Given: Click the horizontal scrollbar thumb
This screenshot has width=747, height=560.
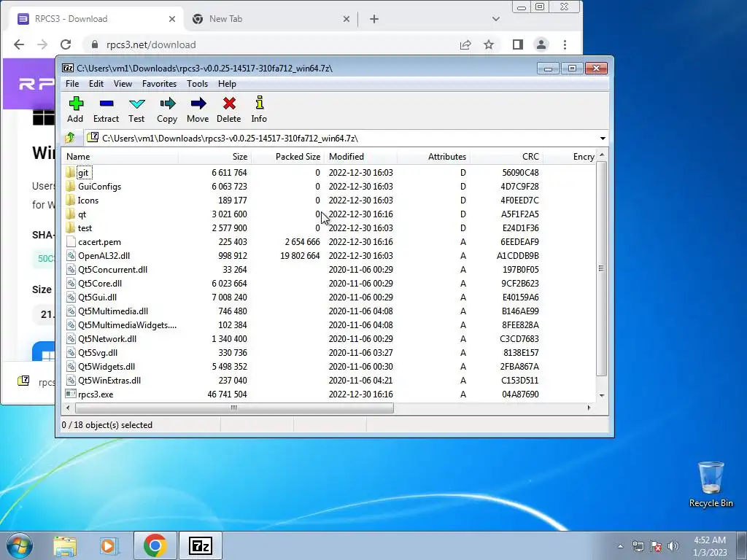Looking at the screenshot, I should click(234, 408).
